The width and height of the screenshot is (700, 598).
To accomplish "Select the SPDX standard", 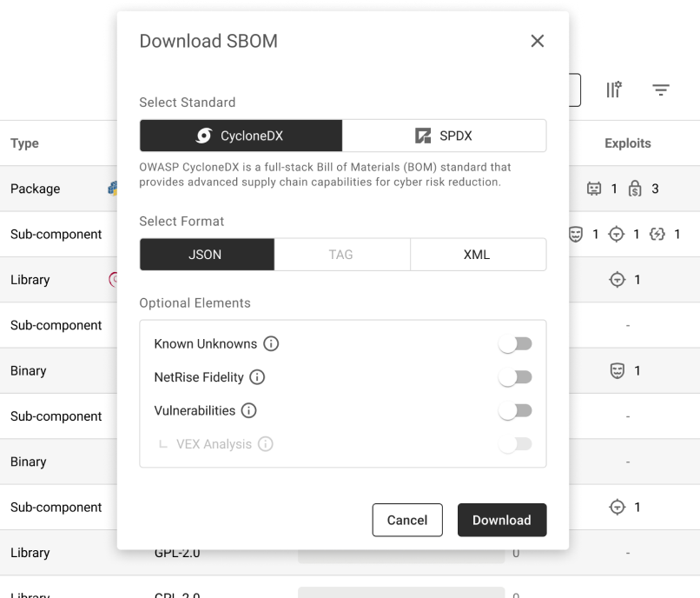I will pyautogui.click(x=444, y=136).
